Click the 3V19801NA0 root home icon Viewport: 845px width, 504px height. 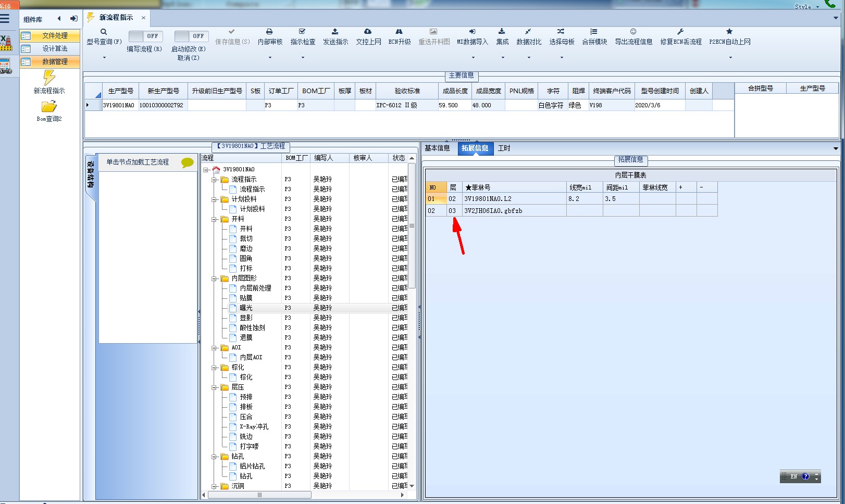[216, 169]
